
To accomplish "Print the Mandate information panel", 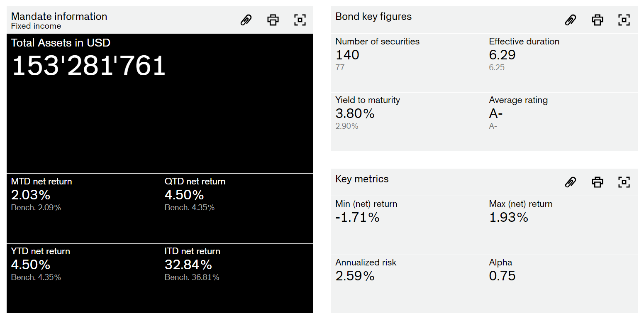I will point(273,20).
